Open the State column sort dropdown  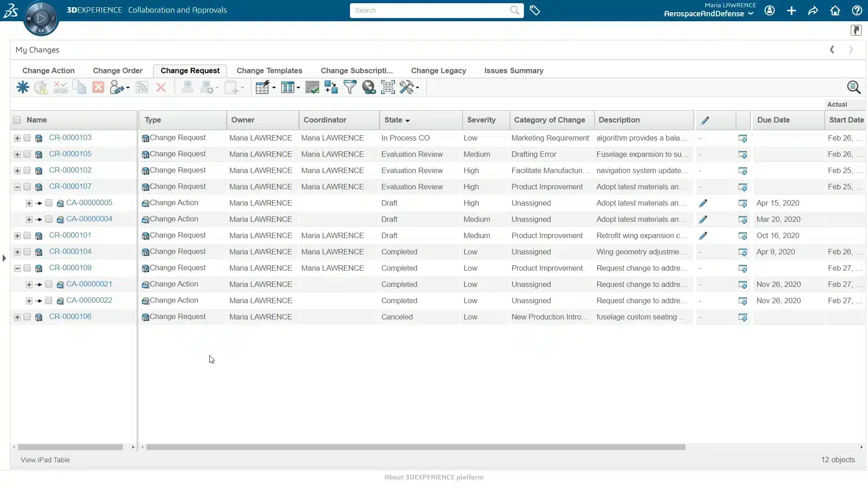coord(408,120)
